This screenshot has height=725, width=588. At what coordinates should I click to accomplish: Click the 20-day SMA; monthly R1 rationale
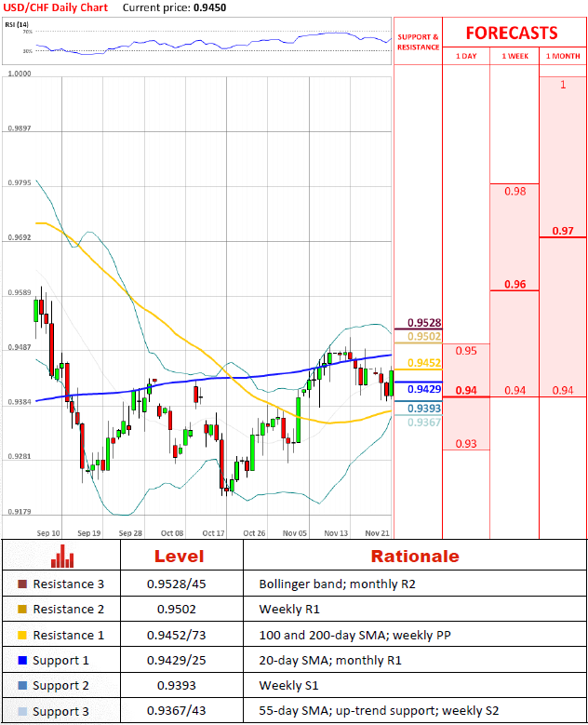click(330, 660)
